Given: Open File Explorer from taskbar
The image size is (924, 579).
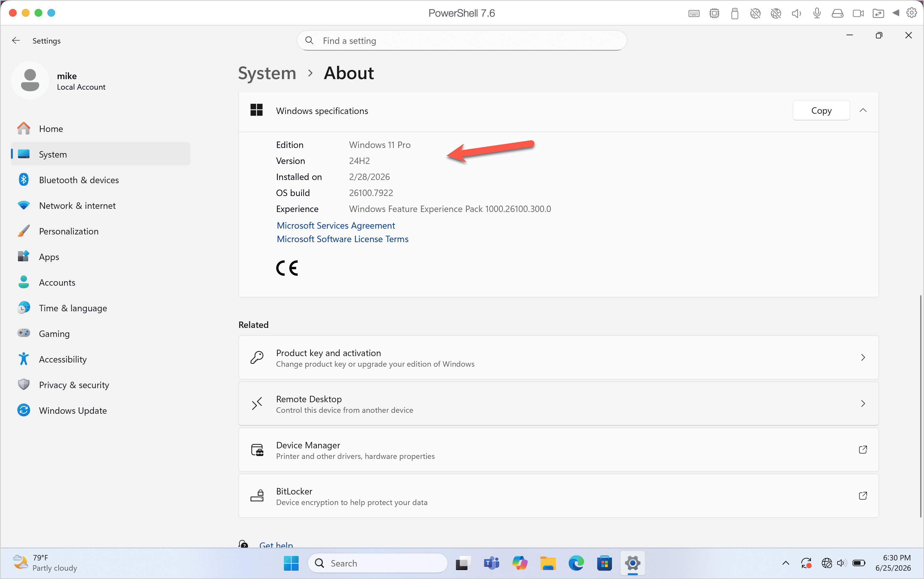Looking at the screenshot, I should coord(548,563).
